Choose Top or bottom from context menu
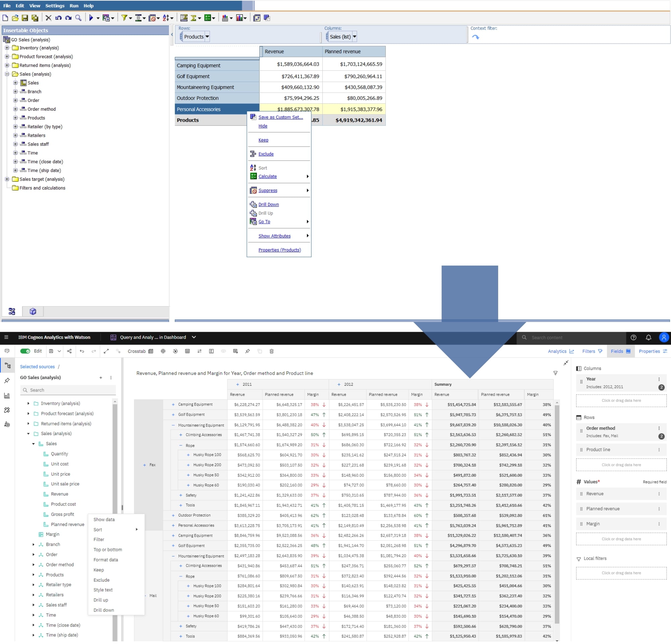 click(107, 549)
